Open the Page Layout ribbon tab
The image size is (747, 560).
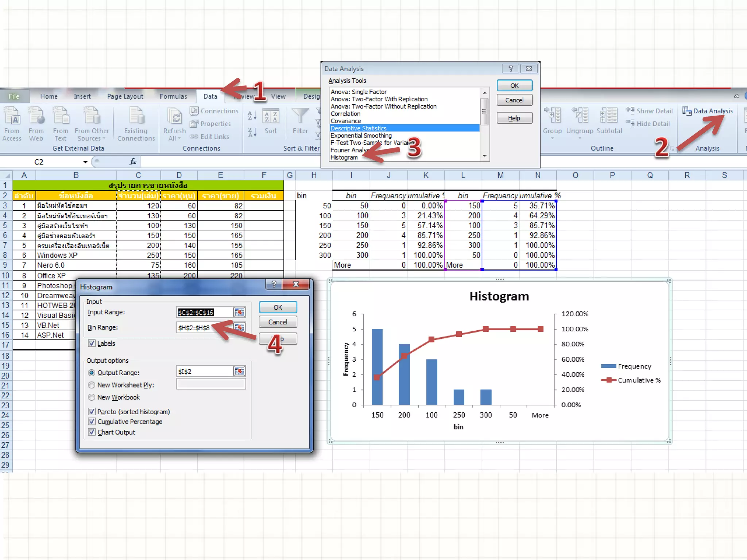125,96
